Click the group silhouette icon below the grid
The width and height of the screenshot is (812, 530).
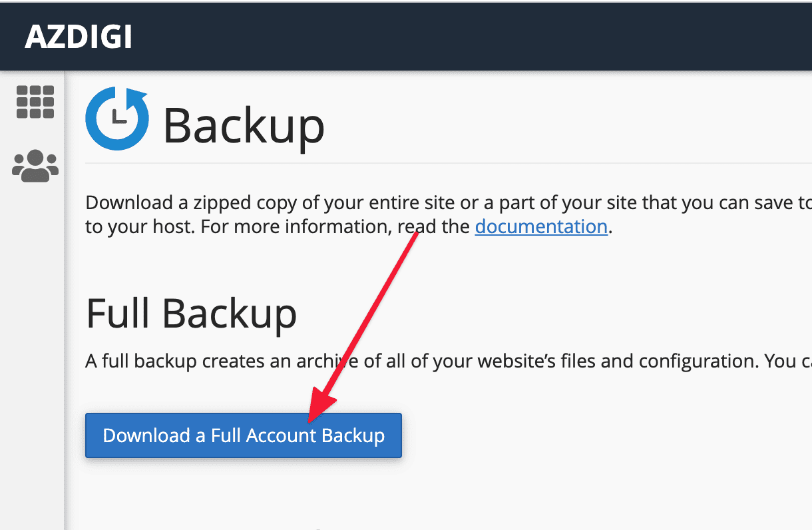35,165
